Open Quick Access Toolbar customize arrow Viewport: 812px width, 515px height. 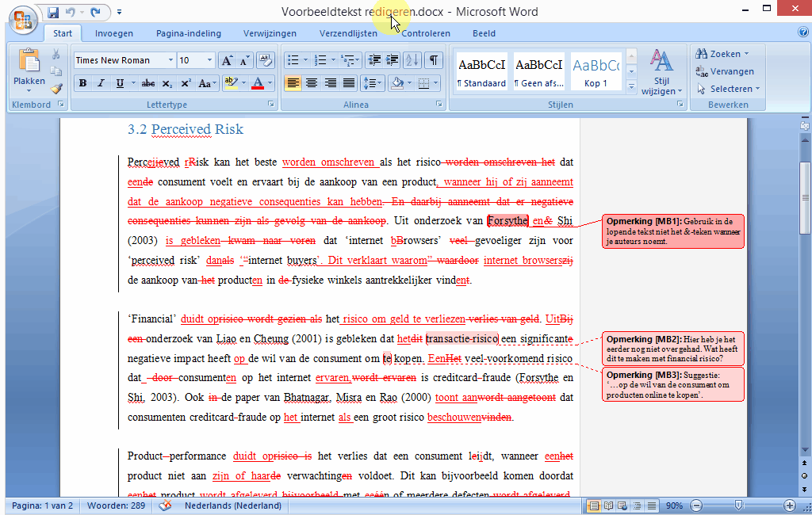[119, 12]
